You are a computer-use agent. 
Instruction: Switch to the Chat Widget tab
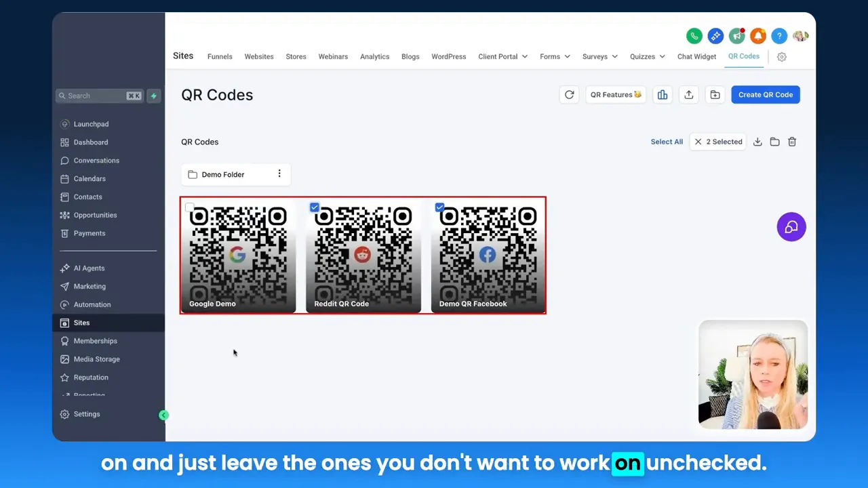click(696, 57)
